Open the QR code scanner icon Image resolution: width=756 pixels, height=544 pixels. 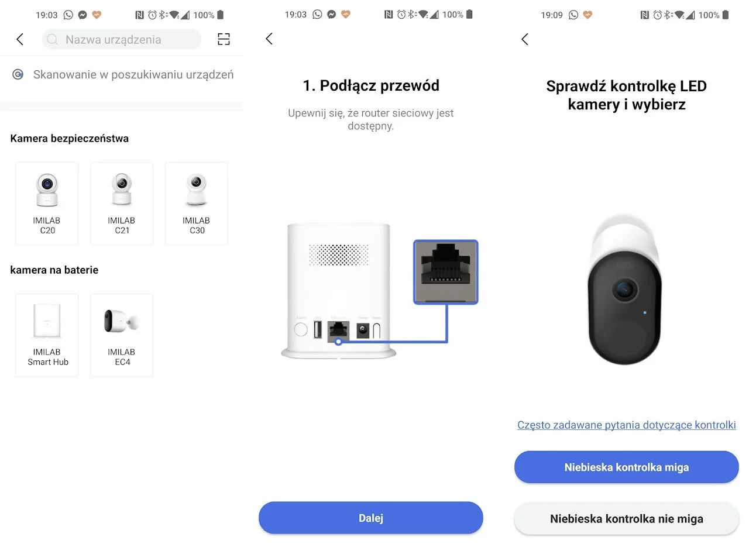[x=224, y=39]
